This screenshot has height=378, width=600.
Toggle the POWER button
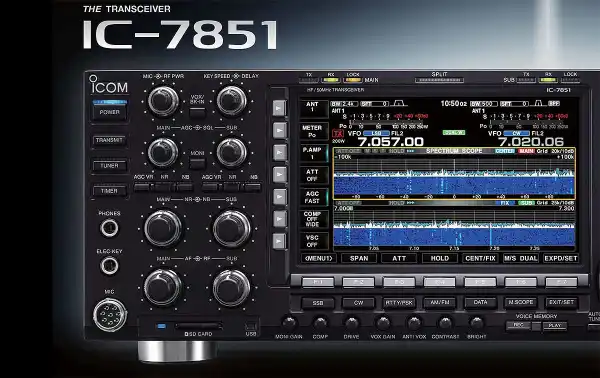(109, 112)
